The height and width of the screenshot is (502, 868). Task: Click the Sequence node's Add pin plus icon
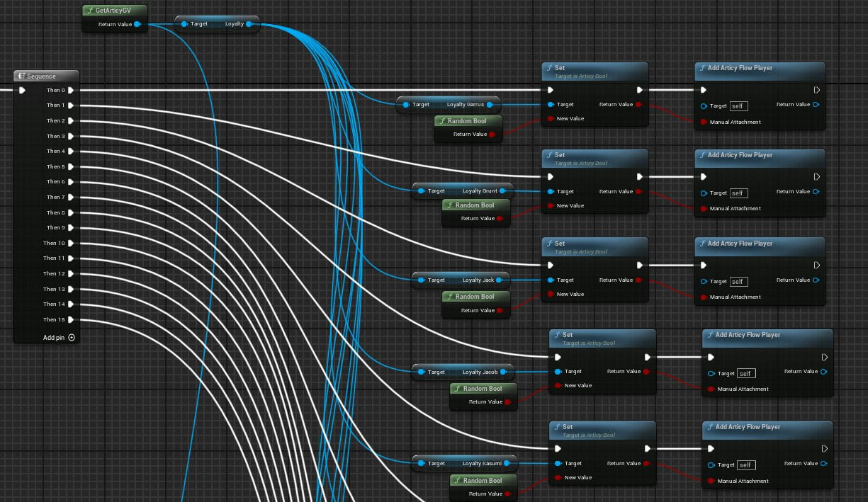click(x=71, y=338)
